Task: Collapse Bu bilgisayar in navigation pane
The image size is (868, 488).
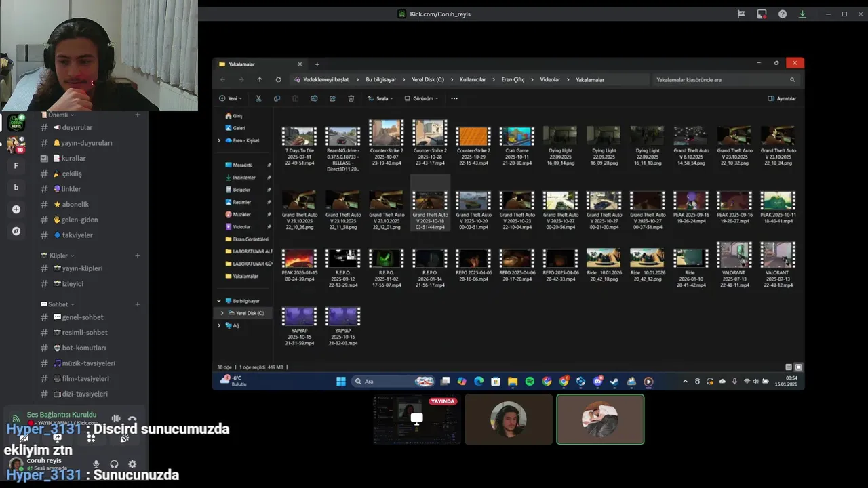Action: tap(218, 301)
